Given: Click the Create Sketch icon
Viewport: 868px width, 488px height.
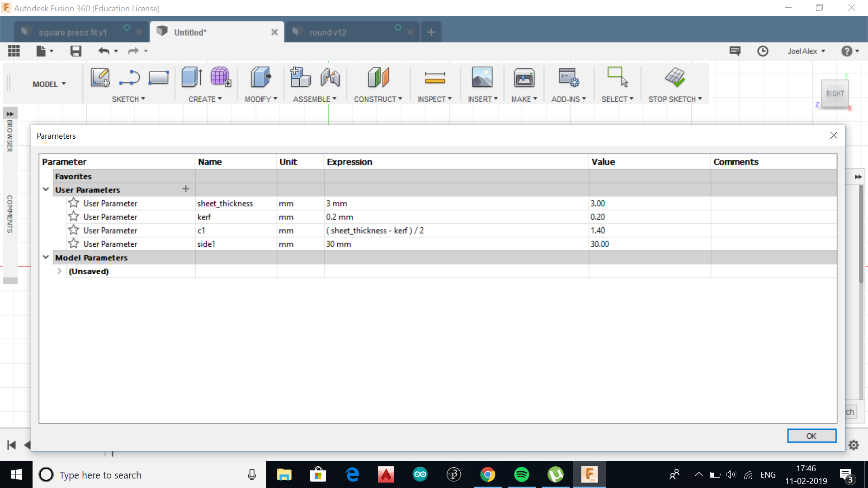Looking at the screenshot, I should (x=100, y=77).
